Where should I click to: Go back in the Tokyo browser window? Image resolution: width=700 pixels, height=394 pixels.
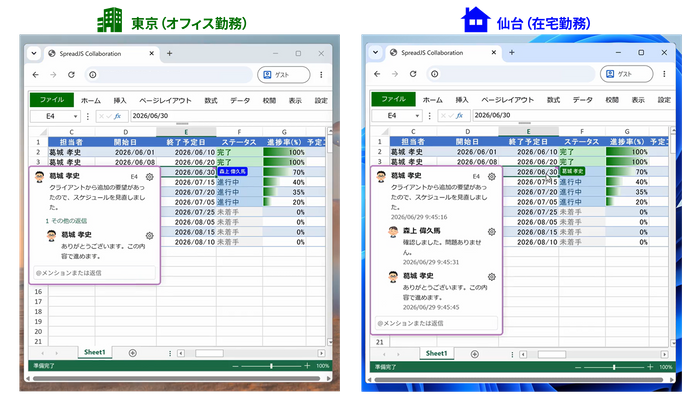click(x=36, y=75)
